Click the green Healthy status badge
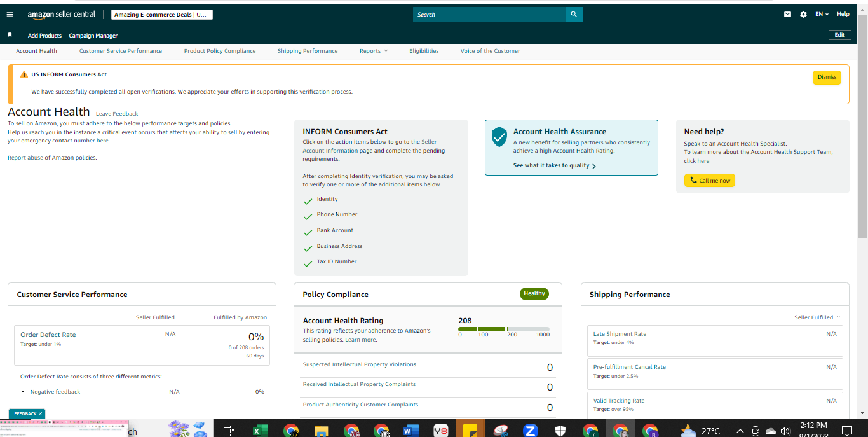 pos(534,293)
